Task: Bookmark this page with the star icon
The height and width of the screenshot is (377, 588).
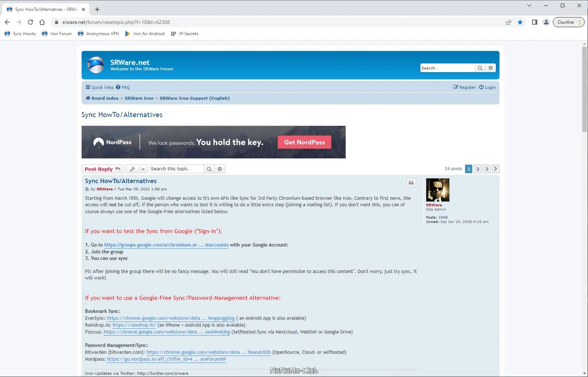Action: [520, 22]
